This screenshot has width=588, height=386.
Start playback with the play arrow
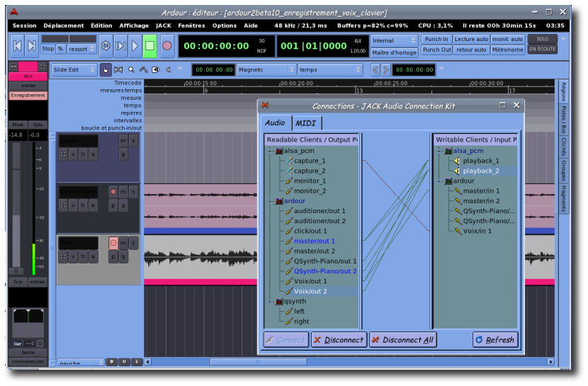pos(135,46)
